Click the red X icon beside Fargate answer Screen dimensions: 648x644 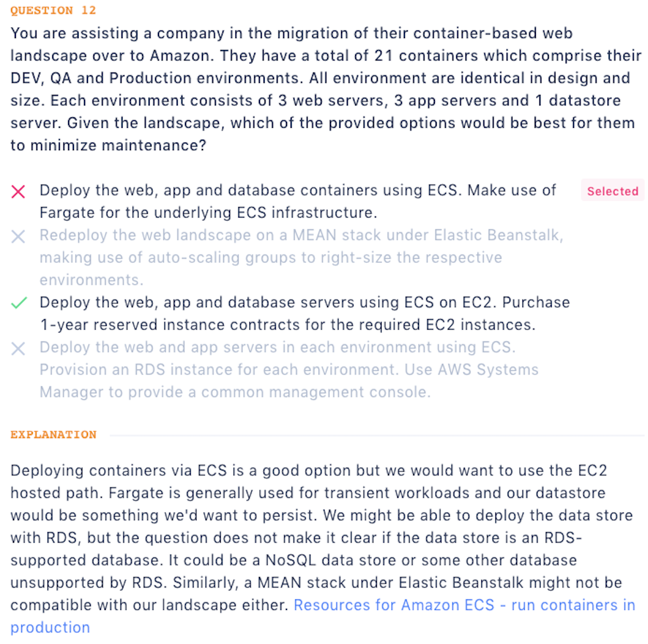coord(18,191)
